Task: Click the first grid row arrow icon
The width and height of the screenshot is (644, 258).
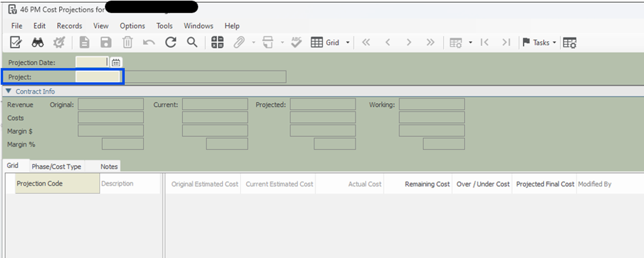Action: pyautogui.click(x=485, y=42)
